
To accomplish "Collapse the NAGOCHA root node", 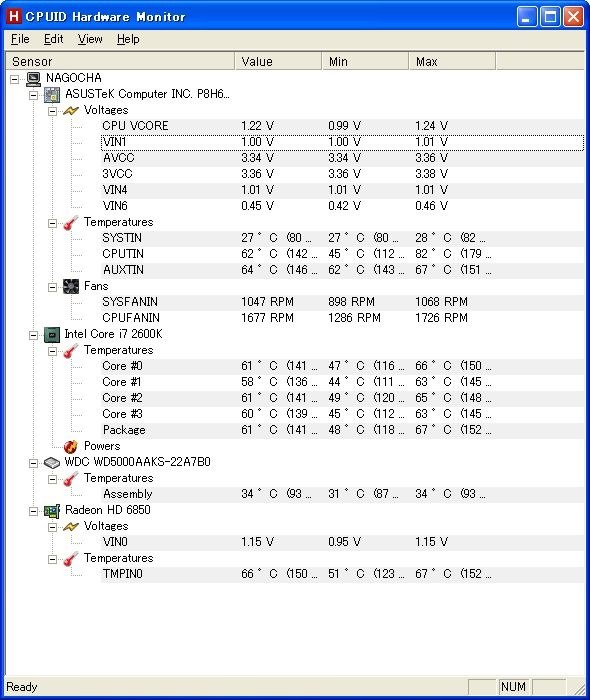I will click(15, 79).
